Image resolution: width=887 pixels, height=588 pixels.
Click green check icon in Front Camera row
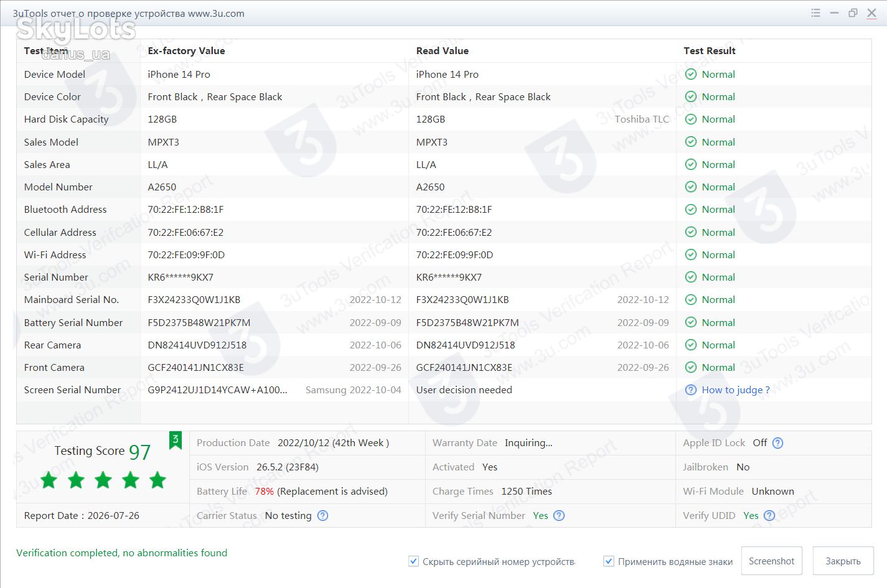690,367
